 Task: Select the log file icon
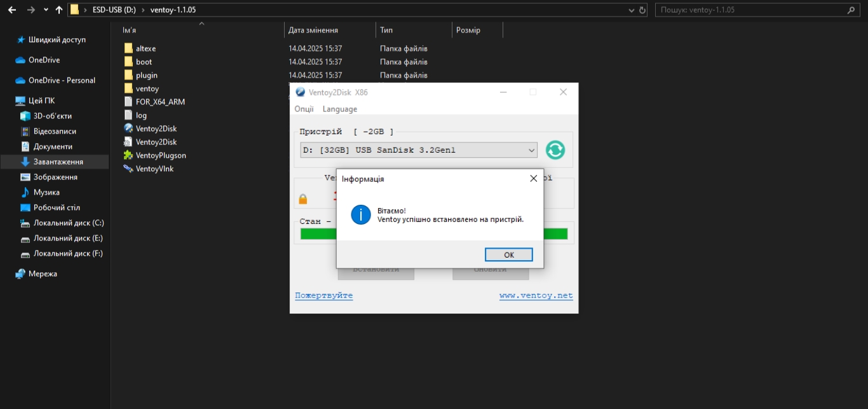click(x=128, y=115)
